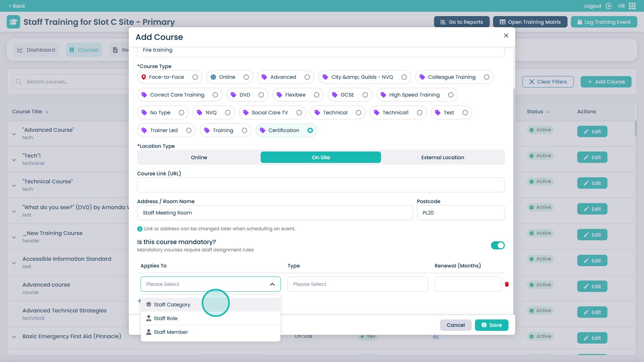Expand the "Tech"! course row
The image size is (644, 362).
[14, 160]
